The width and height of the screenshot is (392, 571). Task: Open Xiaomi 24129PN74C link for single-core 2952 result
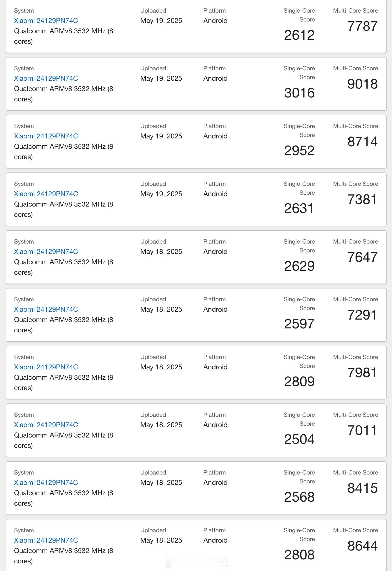[46, 136]
